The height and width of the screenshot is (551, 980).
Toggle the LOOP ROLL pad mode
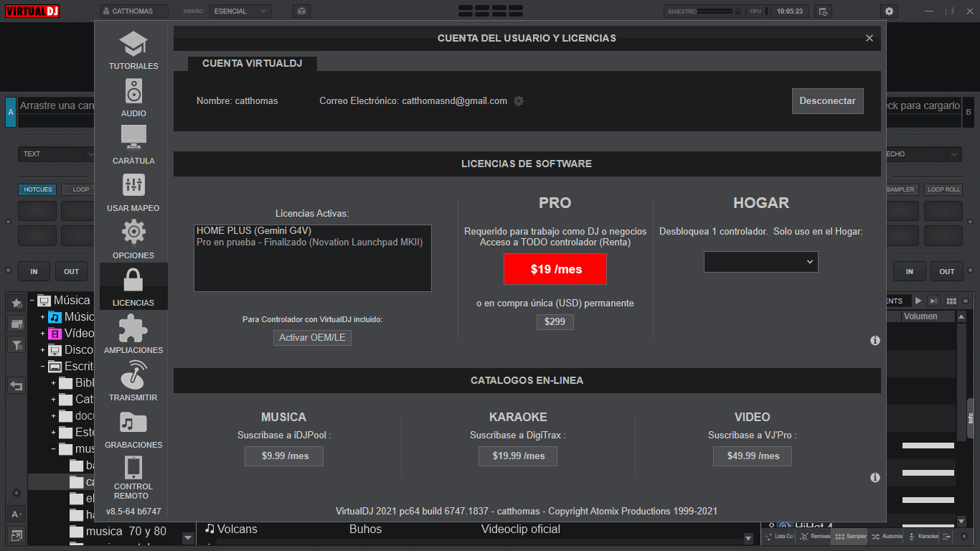943,189
